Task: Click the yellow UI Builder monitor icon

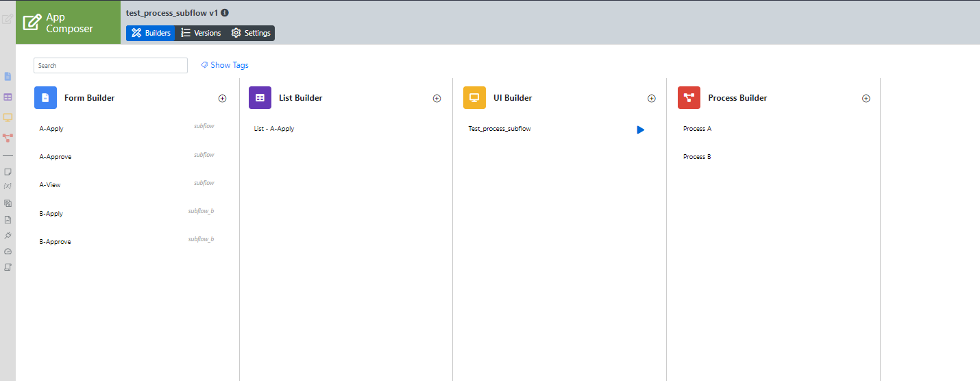Action: click(474, 98)
